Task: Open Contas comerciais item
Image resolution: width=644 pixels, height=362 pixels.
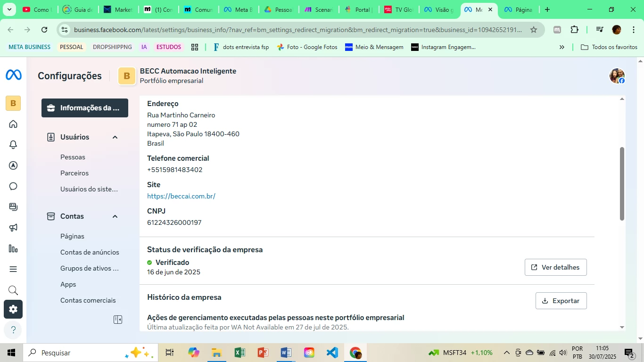Action: (x=88, y=300)
